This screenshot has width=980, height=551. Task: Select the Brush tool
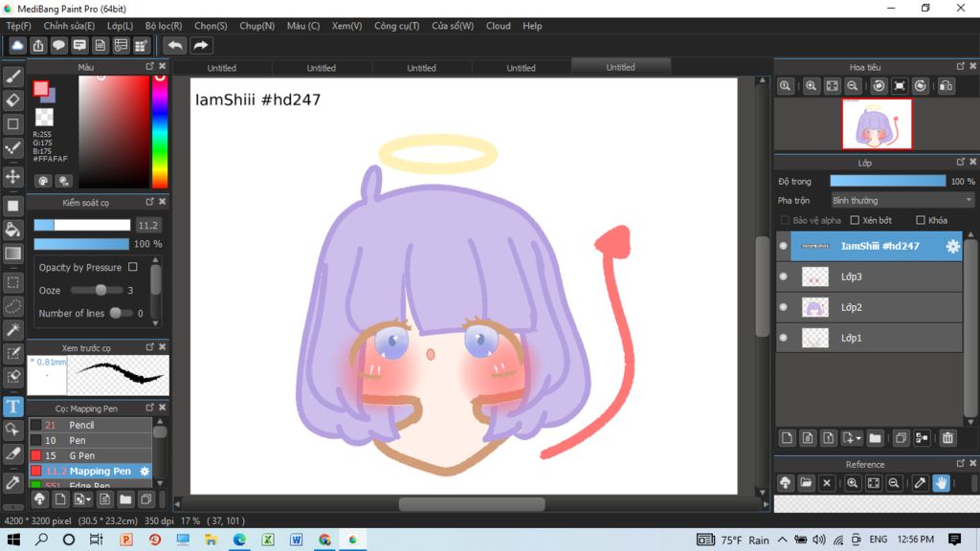(x=12, y=77)
